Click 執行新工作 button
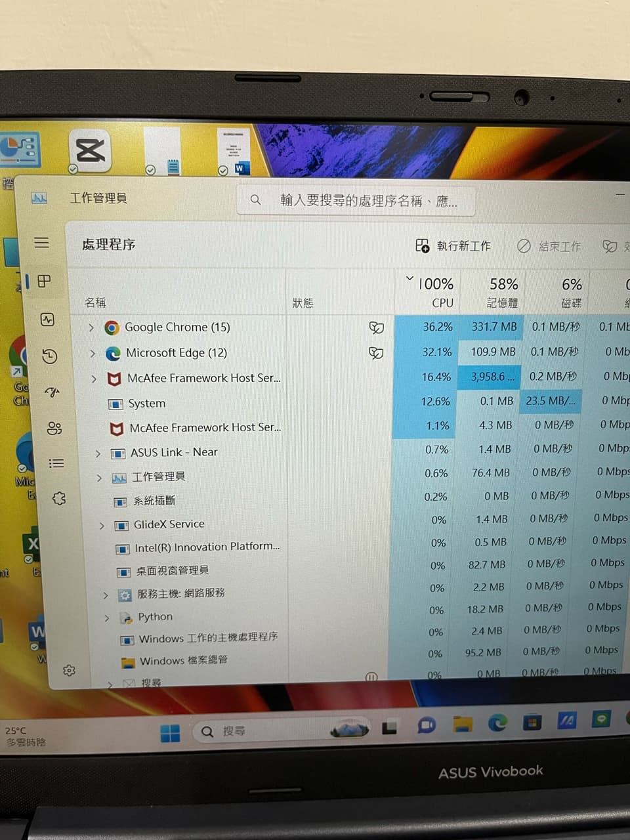 pos(453,246)
